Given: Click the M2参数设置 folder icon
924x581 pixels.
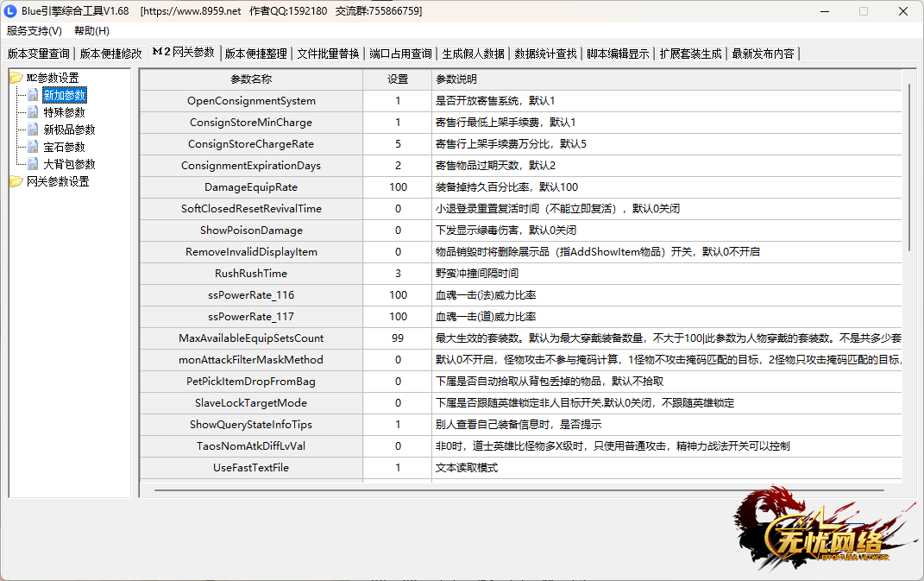Looking at the screenshot, I should pyautogui.click(x=16, y=78).
